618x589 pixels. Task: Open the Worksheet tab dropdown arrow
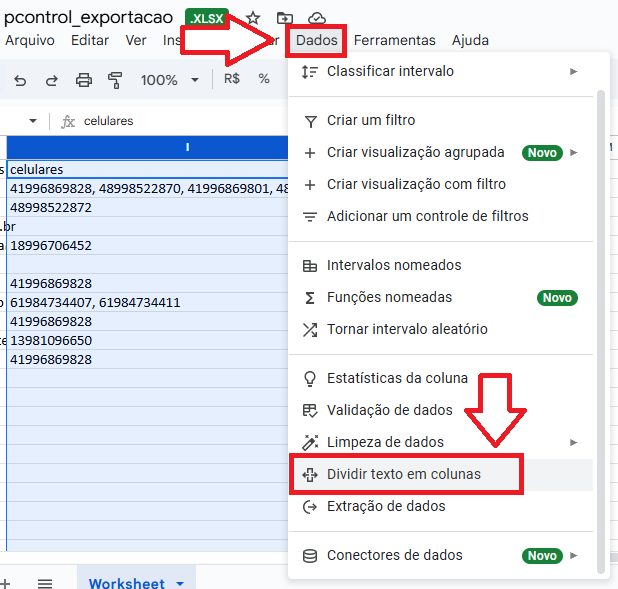[x=180, y=583]
